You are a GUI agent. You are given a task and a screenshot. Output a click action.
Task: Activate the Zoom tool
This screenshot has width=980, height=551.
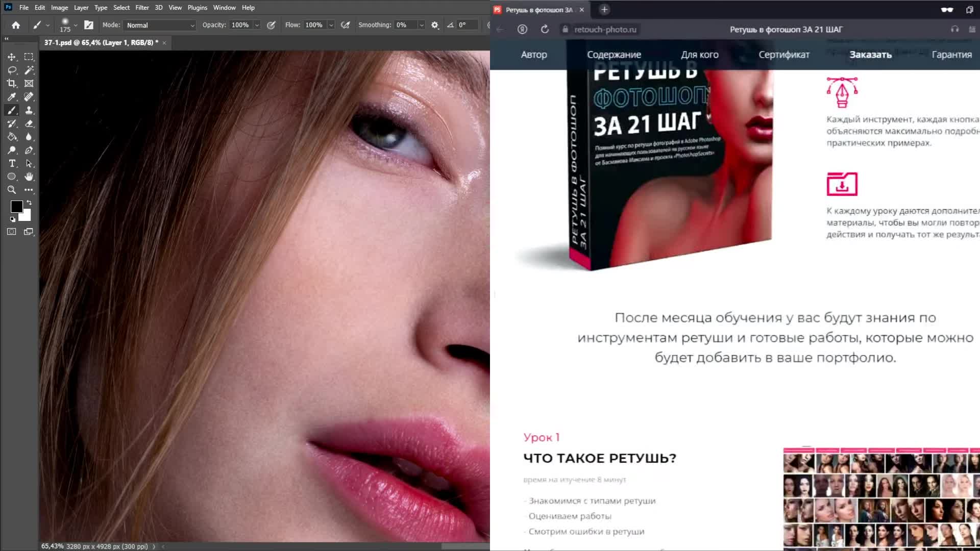point(12,190)
